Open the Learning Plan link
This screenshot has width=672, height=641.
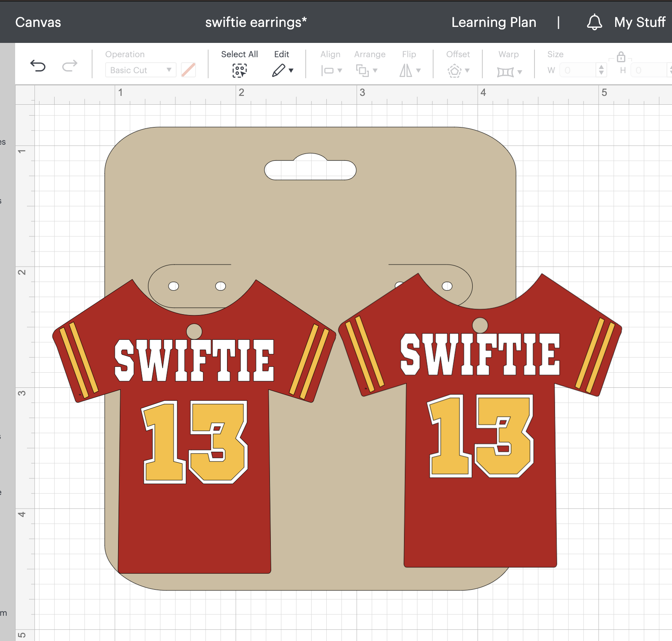pos(494,22)
